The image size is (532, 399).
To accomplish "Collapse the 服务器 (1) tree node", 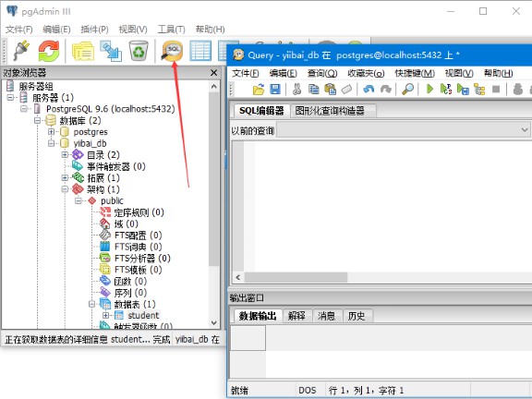I will coord(10,98).
